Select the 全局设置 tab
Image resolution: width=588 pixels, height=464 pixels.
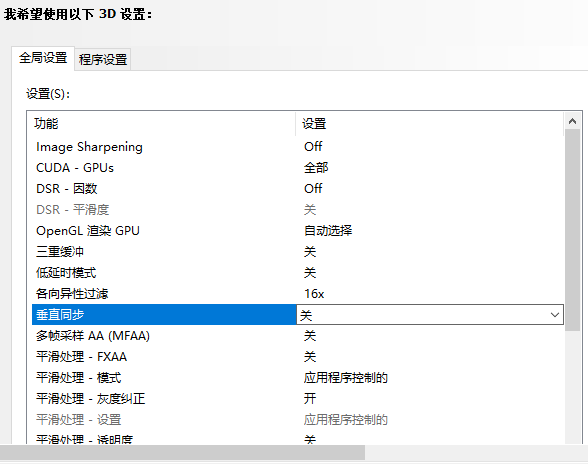point(43,58)
